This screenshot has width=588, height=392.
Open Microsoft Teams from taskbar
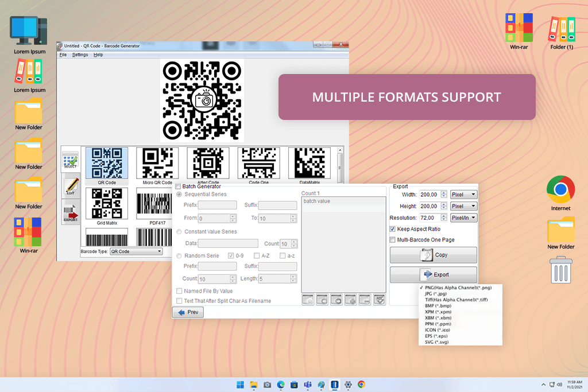click(x=308, y=385)
